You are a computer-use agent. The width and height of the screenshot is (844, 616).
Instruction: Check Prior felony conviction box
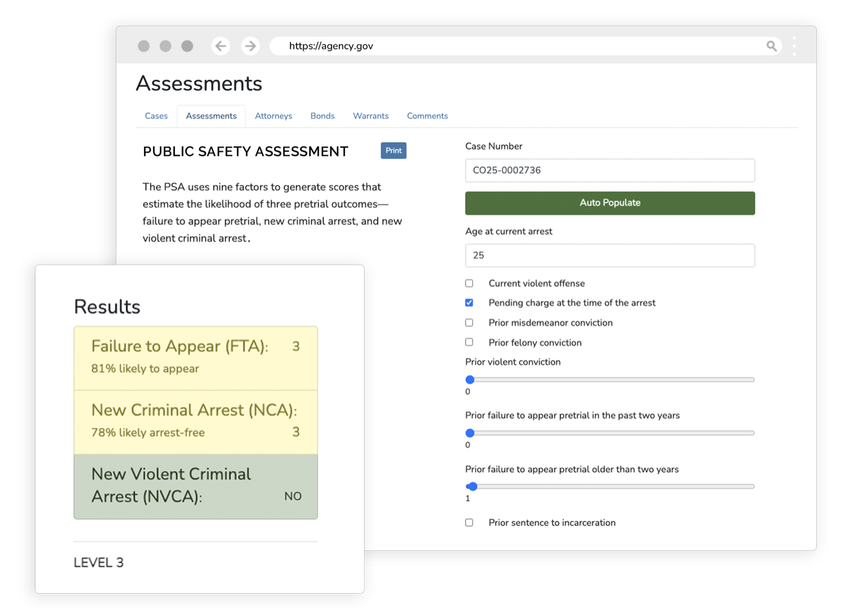coord(469,342)
